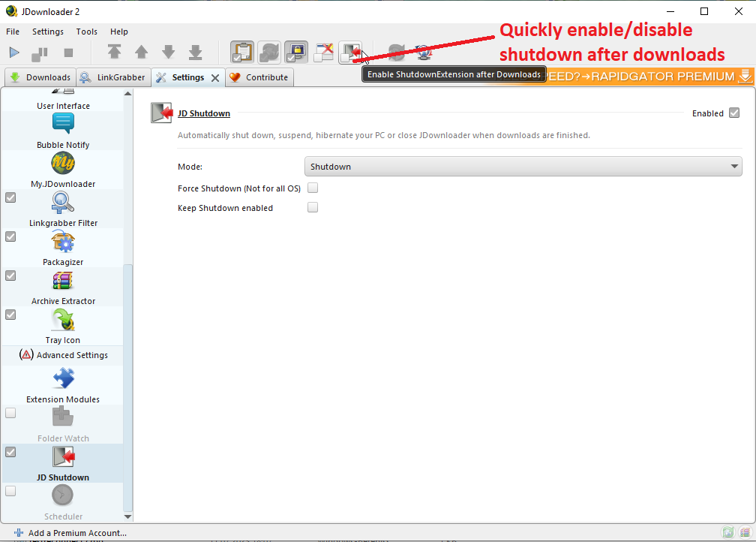Click Add a Premium Account...
756x542 pixels.
(70, 533)
